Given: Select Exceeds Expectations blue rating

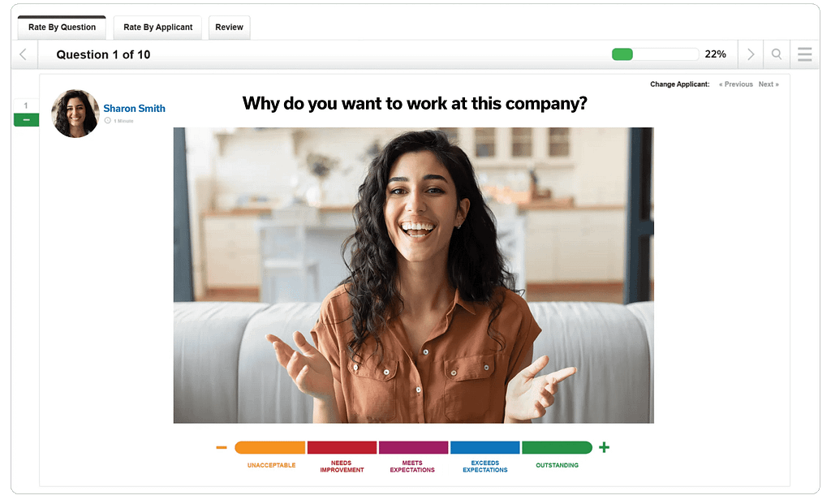Looking at the screenshot, I should (x=485, y=448).
